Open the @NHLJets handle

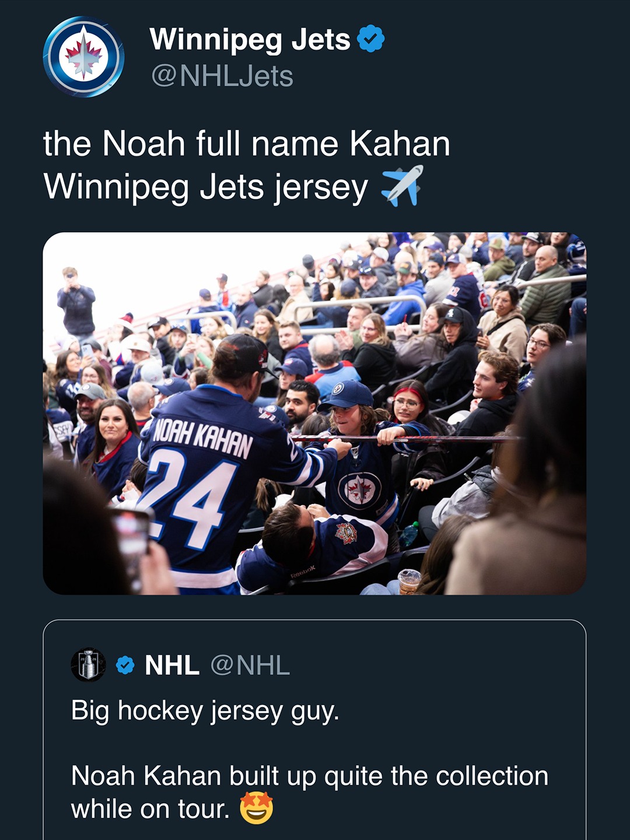point(222,76)
